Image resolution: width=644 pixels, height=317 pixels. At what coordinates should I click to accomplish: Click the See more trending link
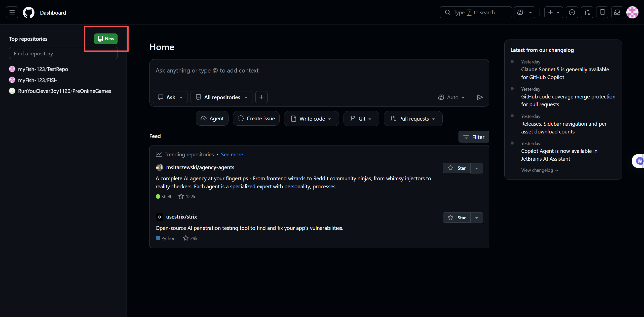[232, 155]
